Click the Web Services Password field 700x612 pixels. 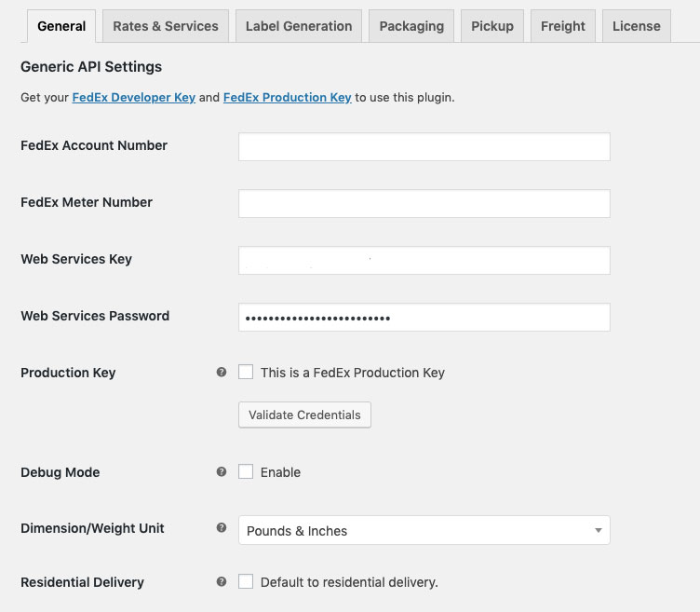(x=424, y=317)
